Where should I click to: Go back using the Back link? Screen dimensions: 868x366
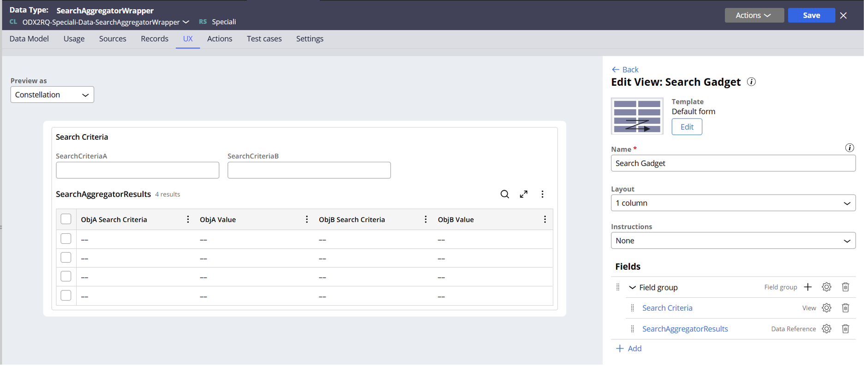[625, 70]
